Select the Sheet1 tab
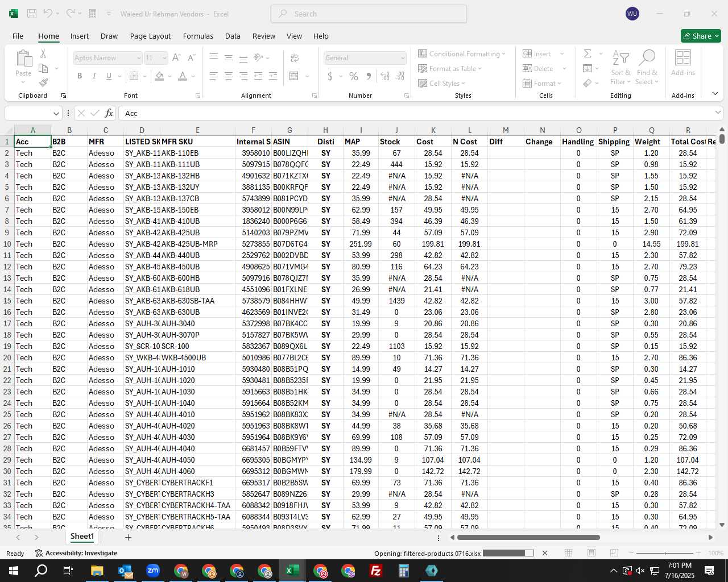 tap(82, 537)
